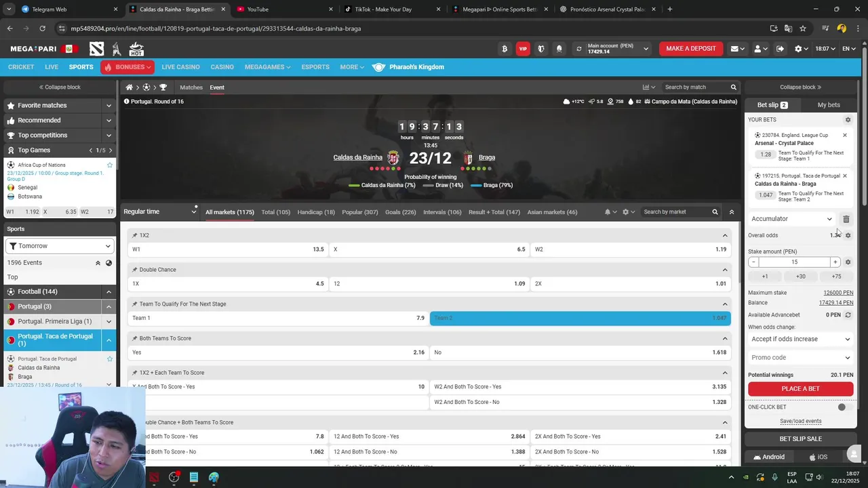Screen dimensions: 868x488
Task: Refresh Available Advancebet amount
Action: [x=848, y=315]
